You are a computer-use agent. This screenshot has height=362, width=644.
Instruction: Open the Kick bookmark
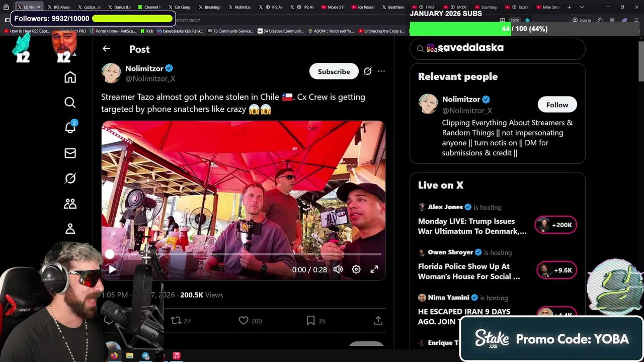click(x=146, y=31)
